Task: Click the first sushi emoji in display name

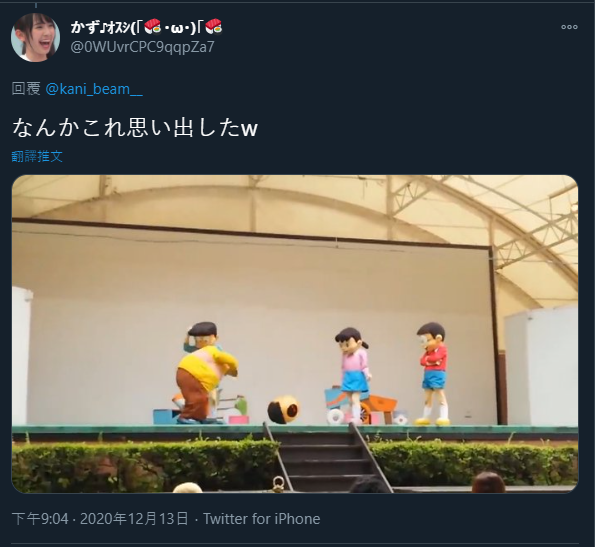Action: (x=153, y=27)
